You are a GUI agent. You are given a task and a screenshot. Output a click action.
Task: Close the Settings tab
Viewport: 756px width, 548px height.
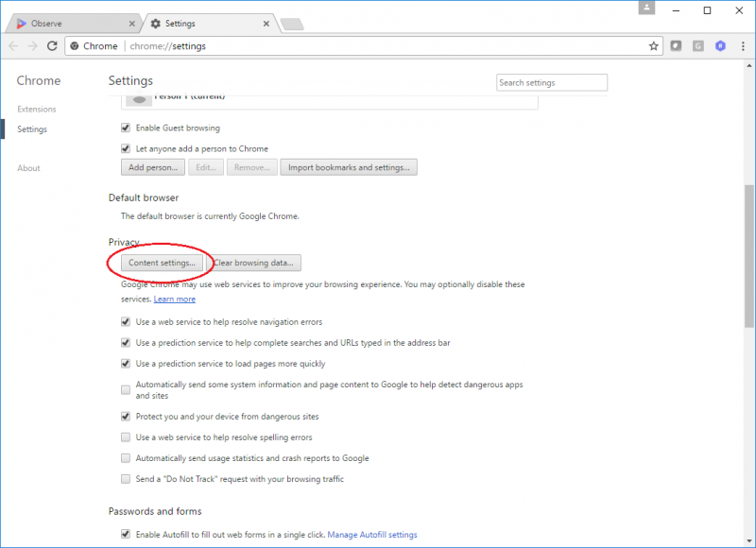[266, 23]
